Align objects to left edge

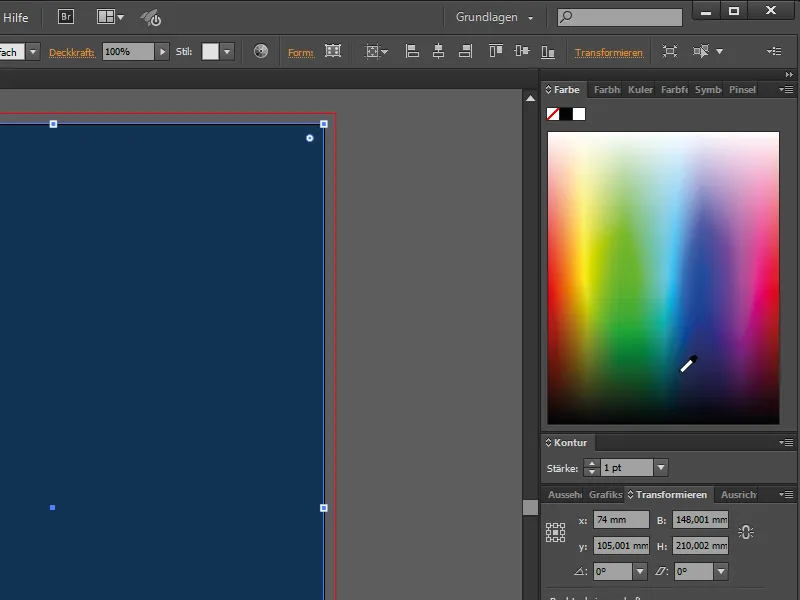pyautogui.click(x=412, y=51)
